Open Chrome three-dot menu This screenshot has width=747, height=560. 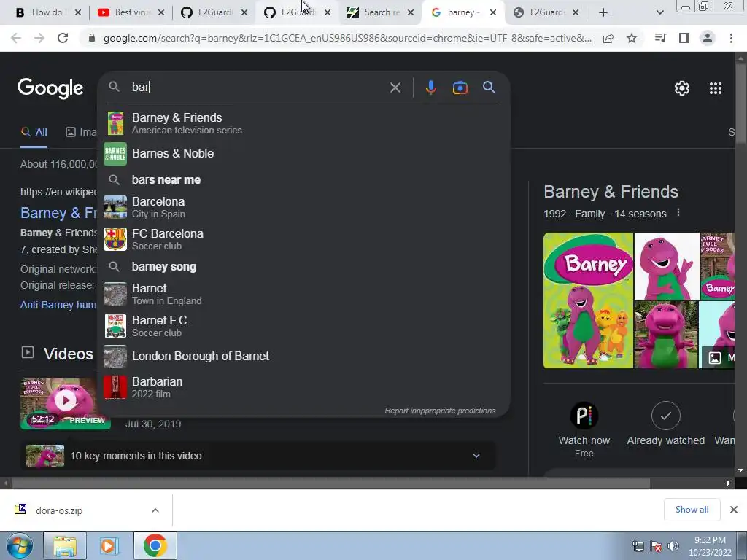click(731, 38)
